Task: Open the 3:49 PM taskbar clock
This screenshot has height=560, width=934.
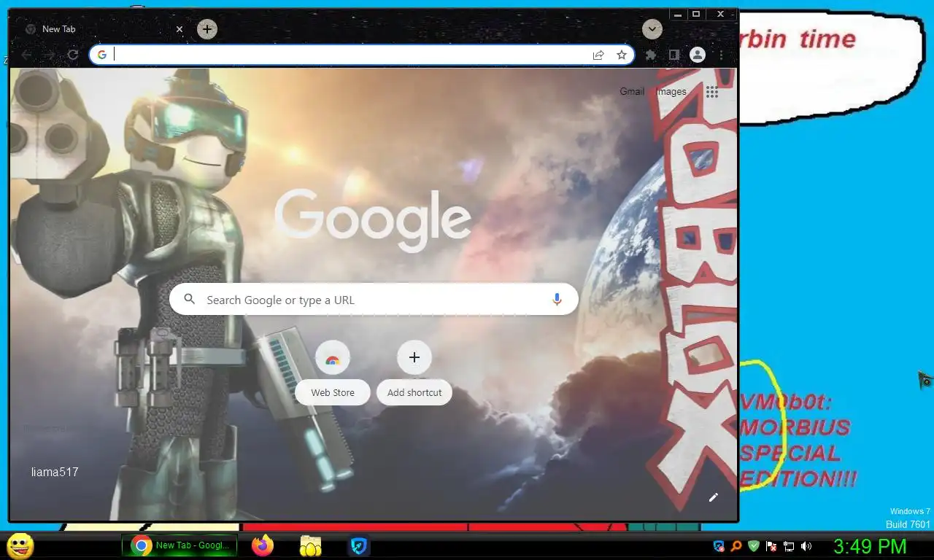Action: tap(870, 546)
